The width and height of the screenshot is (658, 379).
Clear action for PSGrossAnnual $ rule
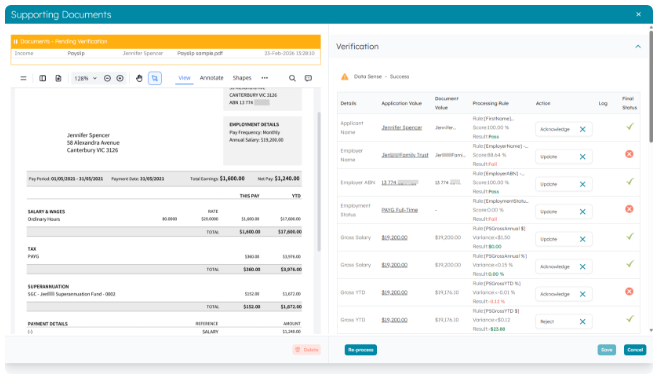click(x=582, y=239)
